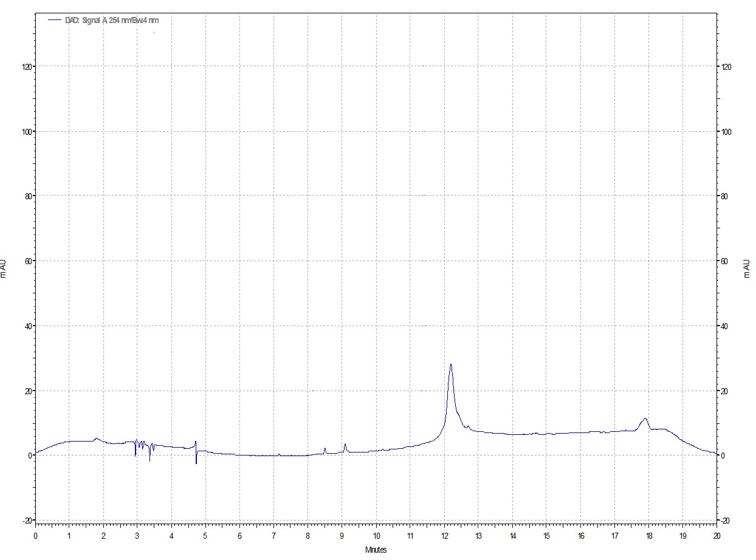Click the negative spike near 4.7 minutes
Viewport: 756px width, 560px height.
coord(196,463)
